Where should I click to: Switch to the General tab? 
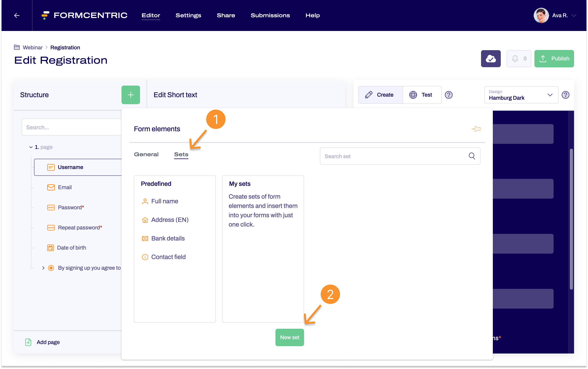click(x=146, y=154)
